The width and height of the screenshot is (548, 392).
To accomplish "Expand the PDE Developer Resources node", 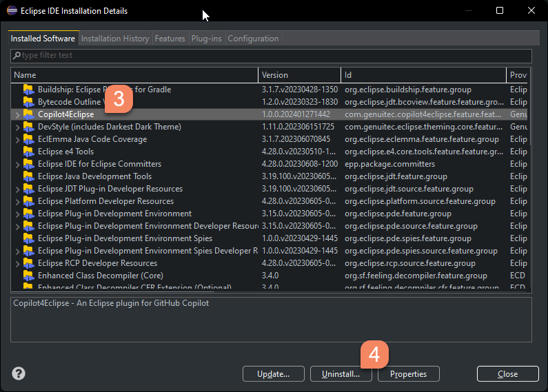I will pyautogui.click(x=17, y=227).
